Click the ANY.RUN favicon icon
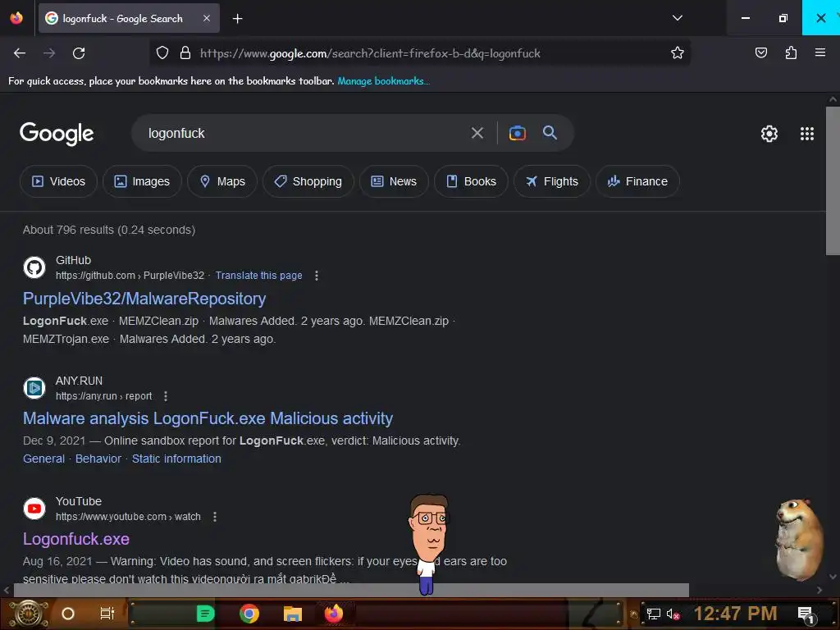Image resolution: width=840 pixels, height=630 pixels. pyautogui.click(x=34, y=388)
